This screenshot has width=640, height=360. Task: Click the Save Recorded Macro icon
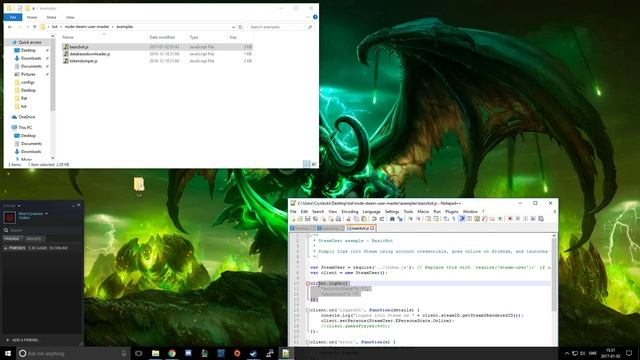[x=541, y=219]
